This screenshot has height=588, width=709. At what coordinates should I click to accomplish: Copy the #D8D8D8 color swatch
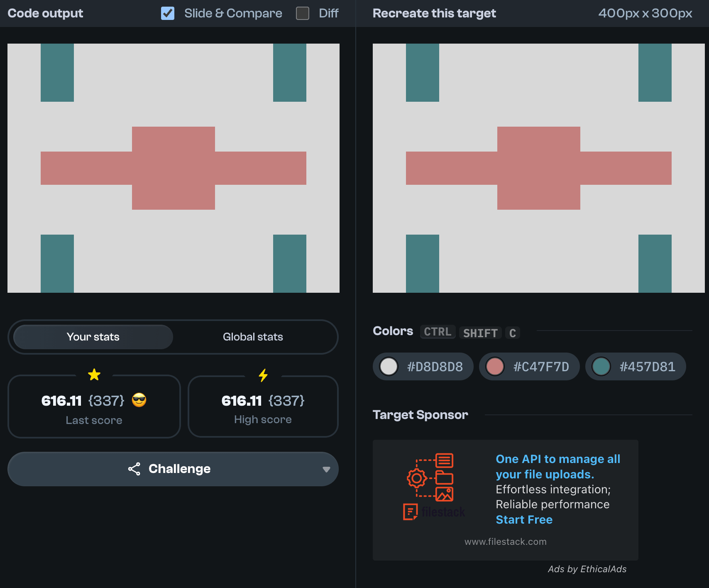coord(423,367)
